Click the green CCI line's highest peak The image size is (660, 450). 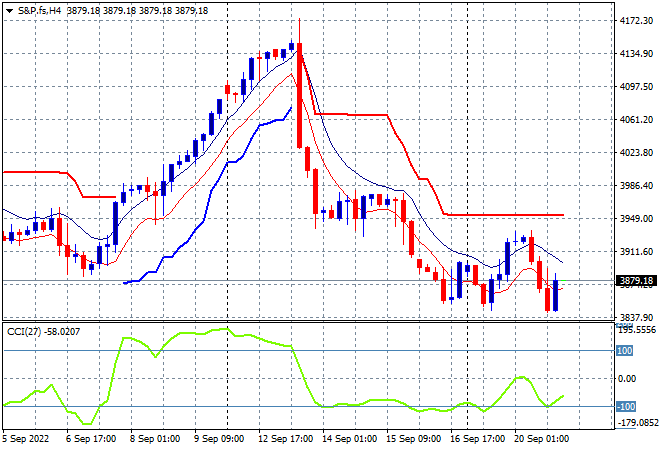[x=226, y=329]
